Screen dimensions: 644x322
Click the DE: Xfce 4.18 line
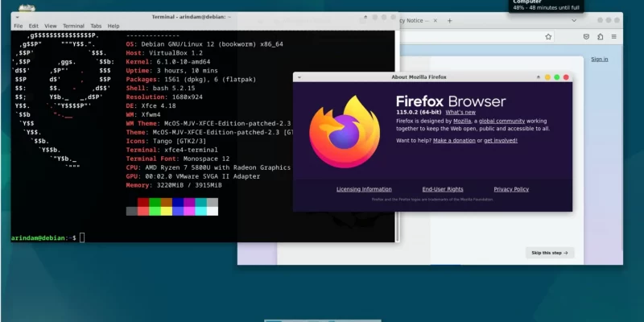[x=151, y=106]
